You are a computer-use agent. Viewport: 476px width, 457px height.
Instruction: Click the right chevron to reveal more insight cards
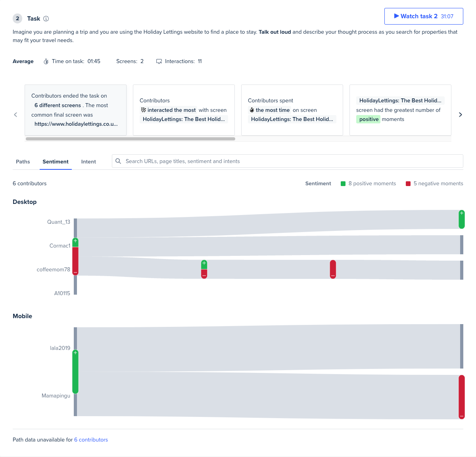460,115
